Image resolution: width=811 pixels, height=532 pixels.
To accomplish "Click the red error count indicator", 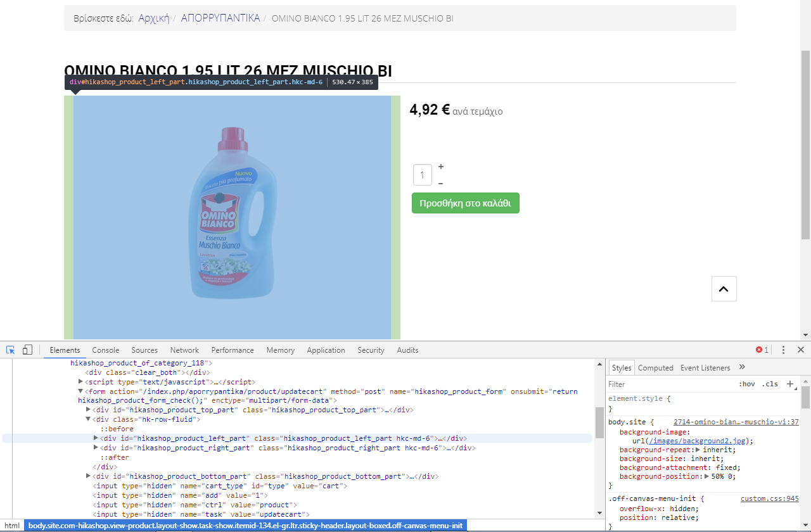I will click(762, 350).
